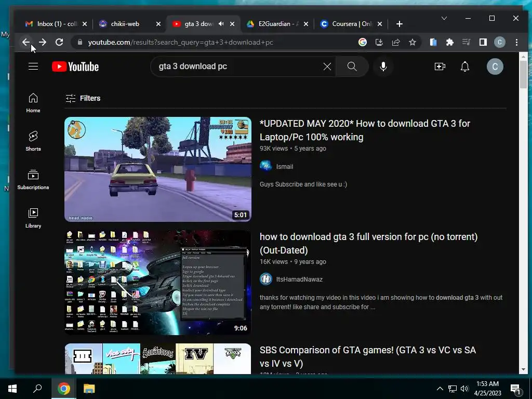The height and width of the screenshot is (399, 532).
Task: Open Shorts in sidebar
Action: point(33,141)
